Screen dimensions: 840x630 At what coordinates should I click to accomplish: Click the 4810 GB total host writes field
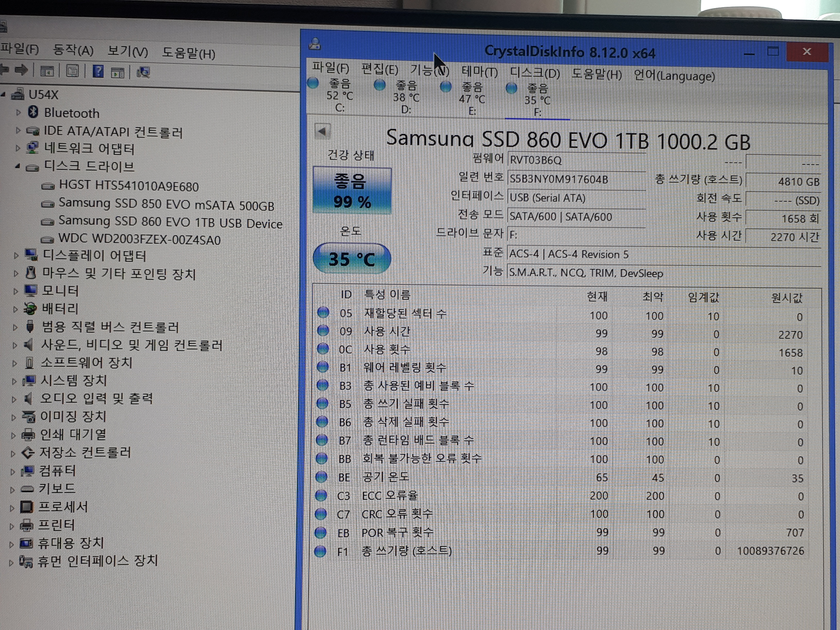point(783,181)
